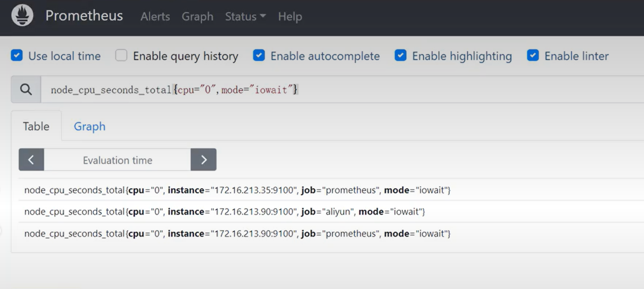This screenshot has height=289, width=644.
Task: Open the Alerts page
Action: tap(155, 16)
